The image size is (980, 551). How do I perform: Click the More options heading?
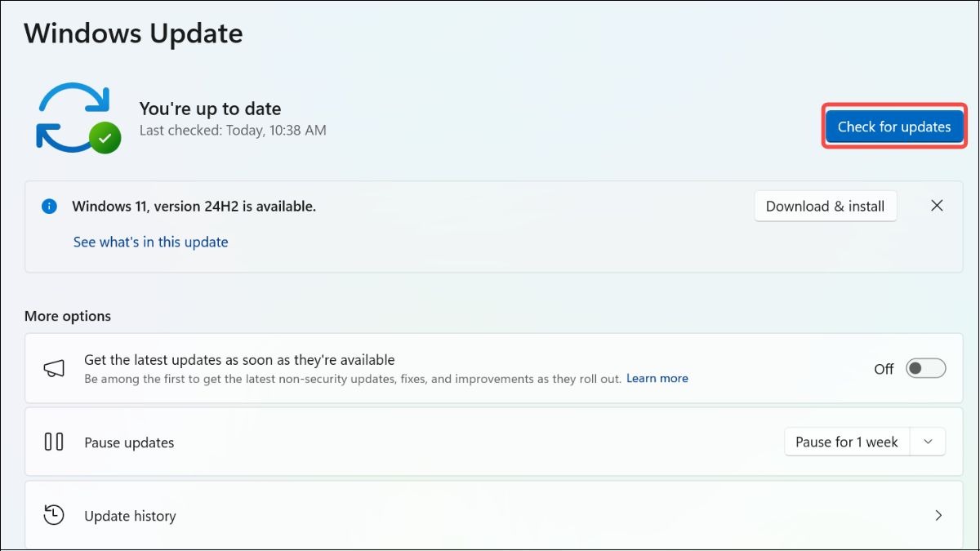68,316
